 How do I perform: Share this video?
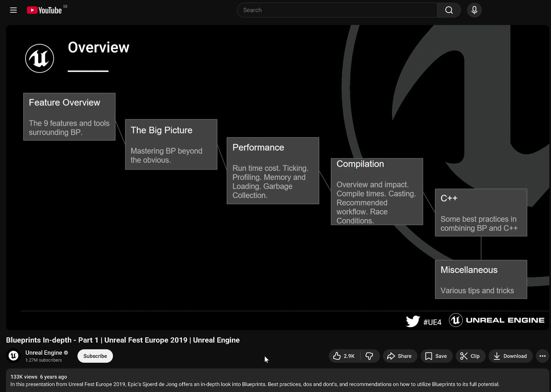pyautogui.click(x=399, y=356)
